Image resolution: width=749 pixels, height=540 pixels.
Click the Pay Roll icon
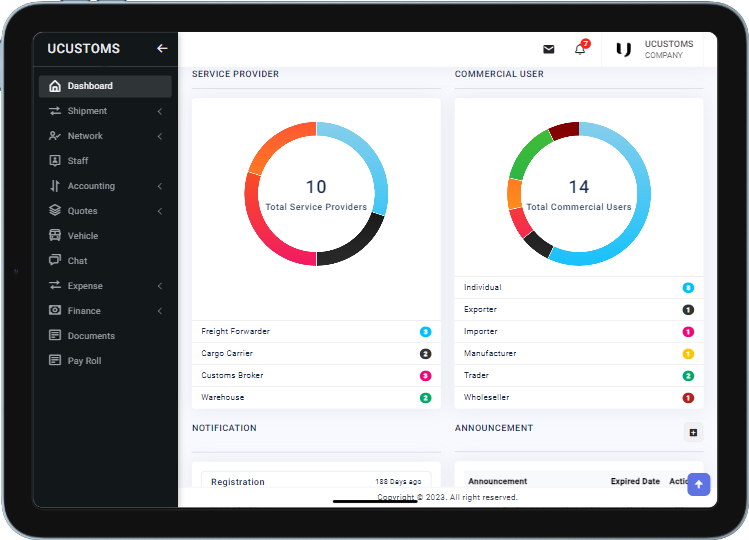(x=55, y=361)
